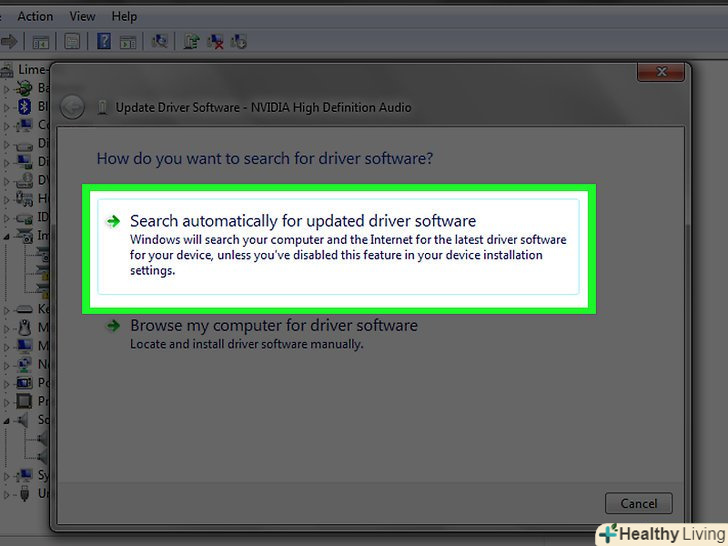The image size is (728, 546).
Task: Expand the DVD drives tree node
Action: 6,181
